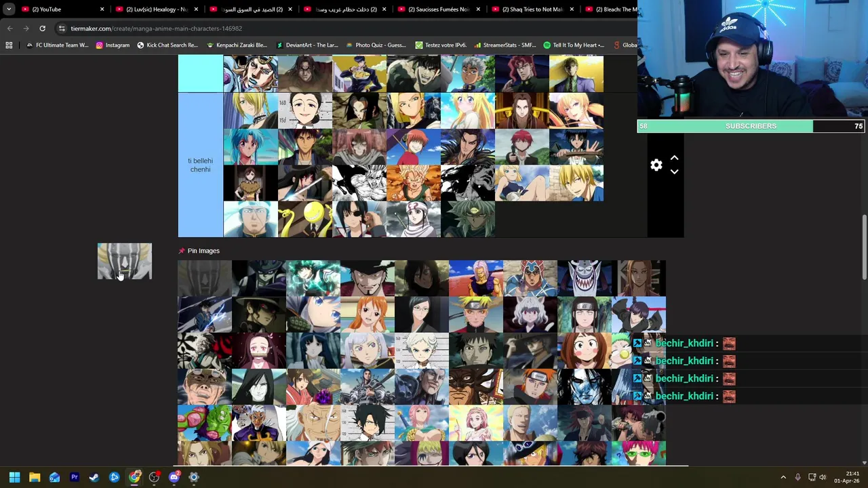The image size is (868, 488).
Task: Click the subscribers goal progress bar
Action: (751, 126)
